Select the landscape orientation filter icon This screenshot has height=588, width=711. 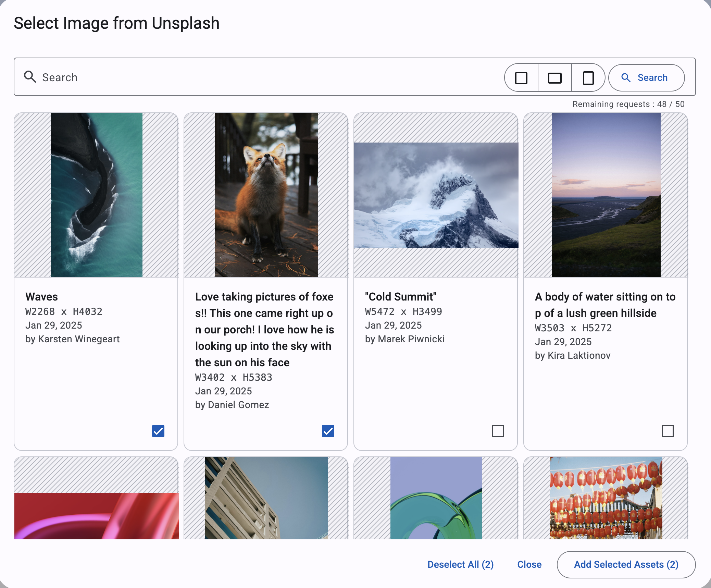pos(554,78)
